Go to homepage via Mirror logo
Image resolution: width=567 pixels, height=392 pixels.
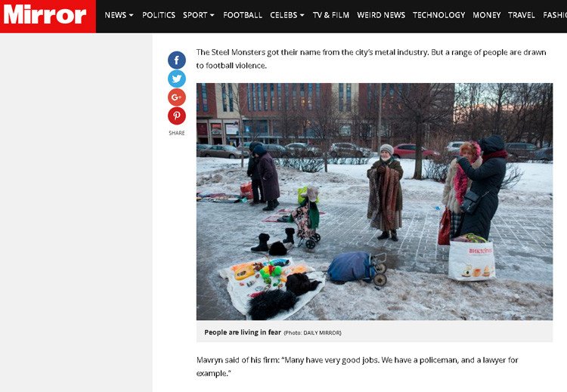click(x=48, y=17)
